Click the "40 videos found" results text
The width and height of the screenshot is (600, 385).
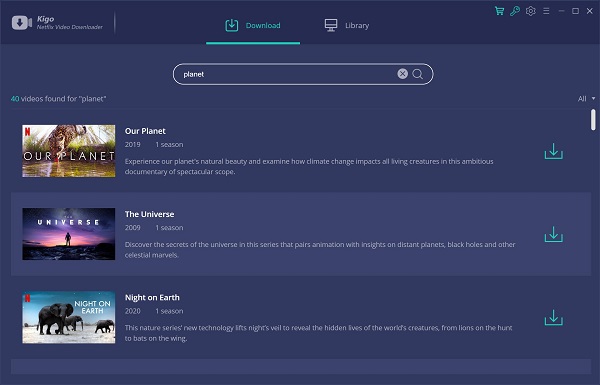click(59, 99)
